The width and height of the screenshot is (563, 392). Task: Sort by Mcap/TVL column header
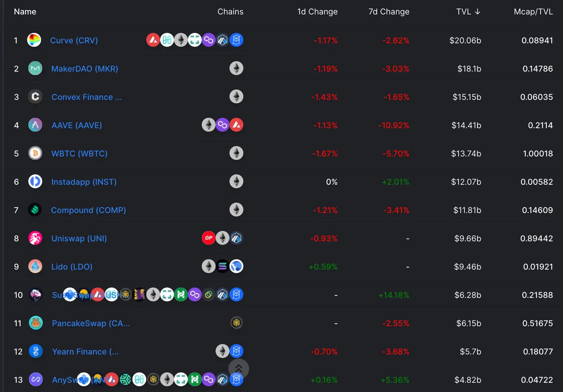(x=533, y=12)
